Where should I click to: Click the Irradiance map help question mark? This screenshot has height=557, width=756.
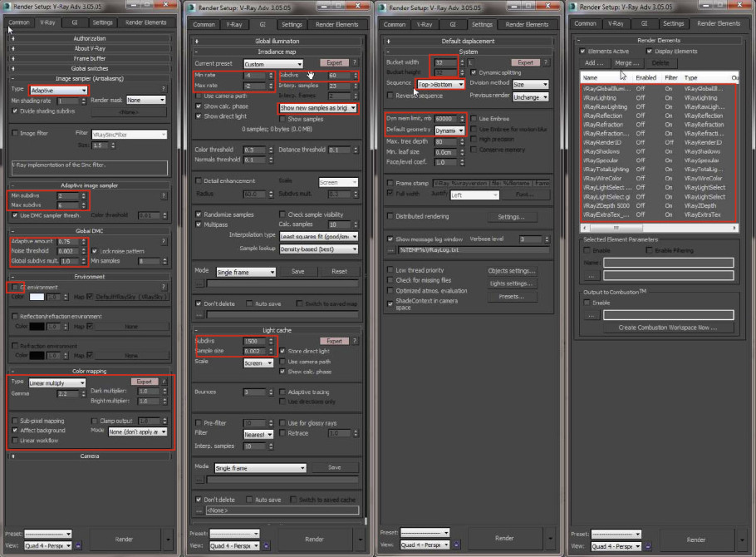tap(355, 62)
